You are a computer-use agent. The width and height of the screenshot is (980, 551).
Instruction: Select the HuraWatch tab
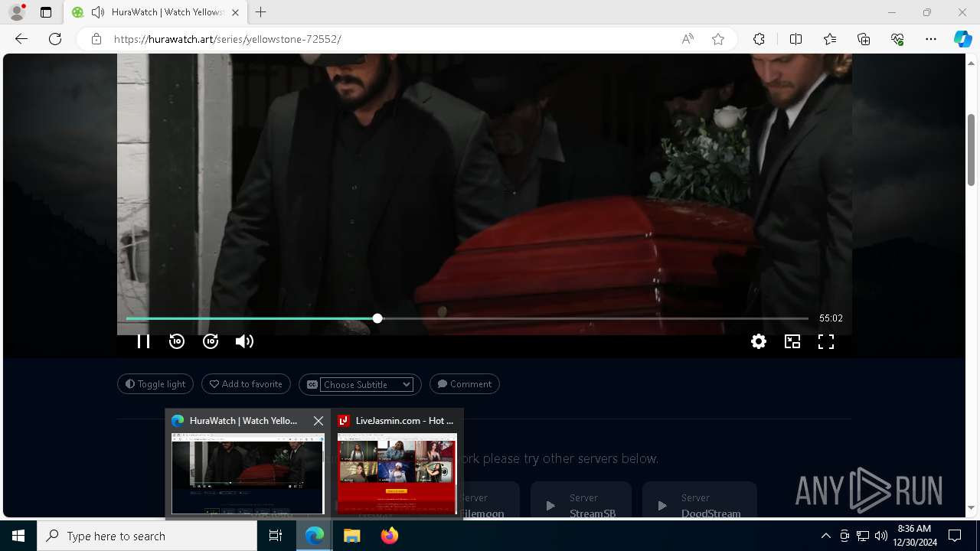pos(155,12)
